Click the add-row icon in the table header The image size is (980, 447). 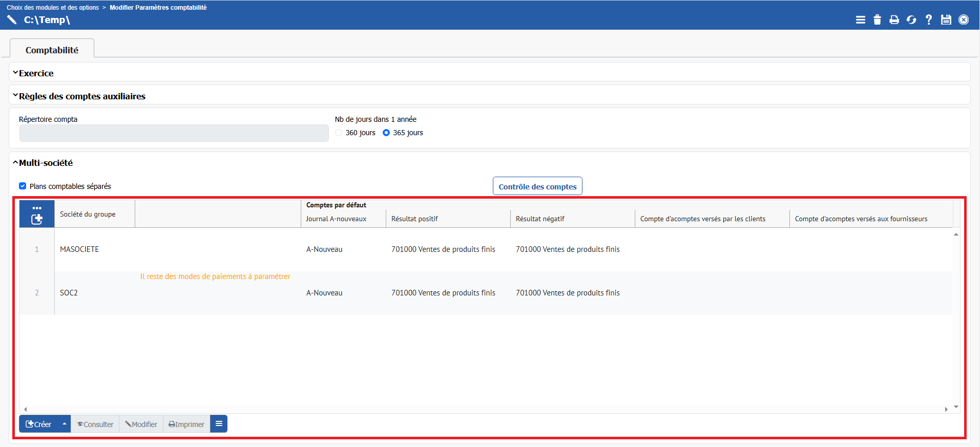click(37, 219)
